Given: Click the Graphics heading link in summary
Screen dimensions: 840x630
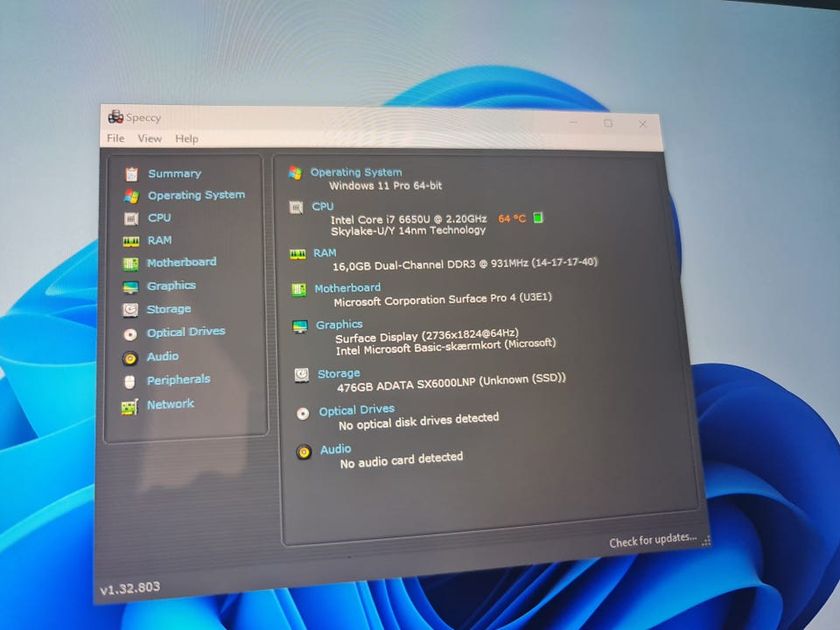Looking at the screenshot, I should [x=339, y=325].
